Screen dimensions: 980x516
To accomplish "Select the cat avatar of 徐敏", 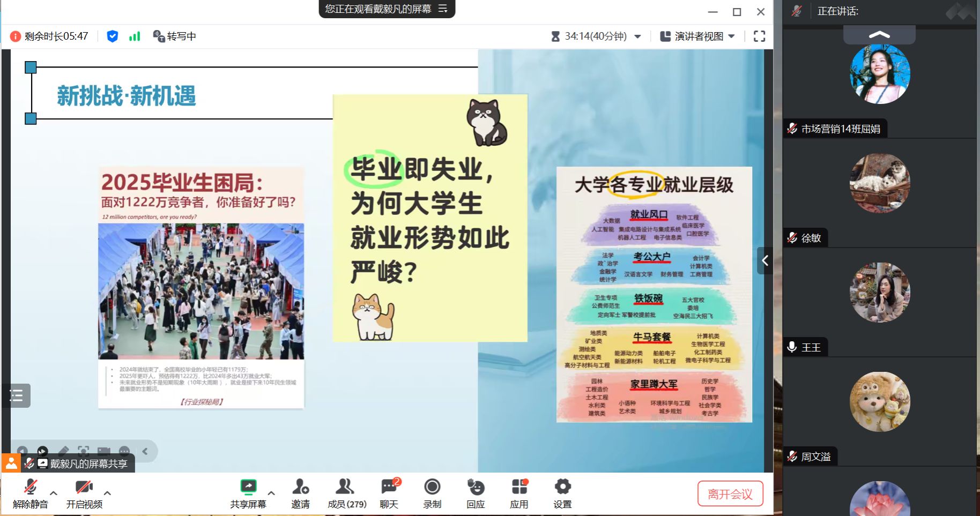I will click(880, 183).
